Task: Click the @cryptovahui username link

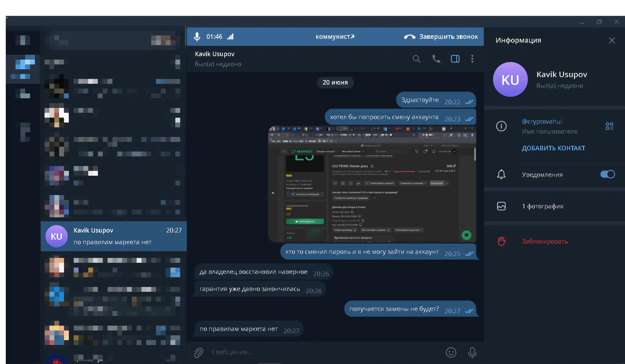Action: coord(542,122)
